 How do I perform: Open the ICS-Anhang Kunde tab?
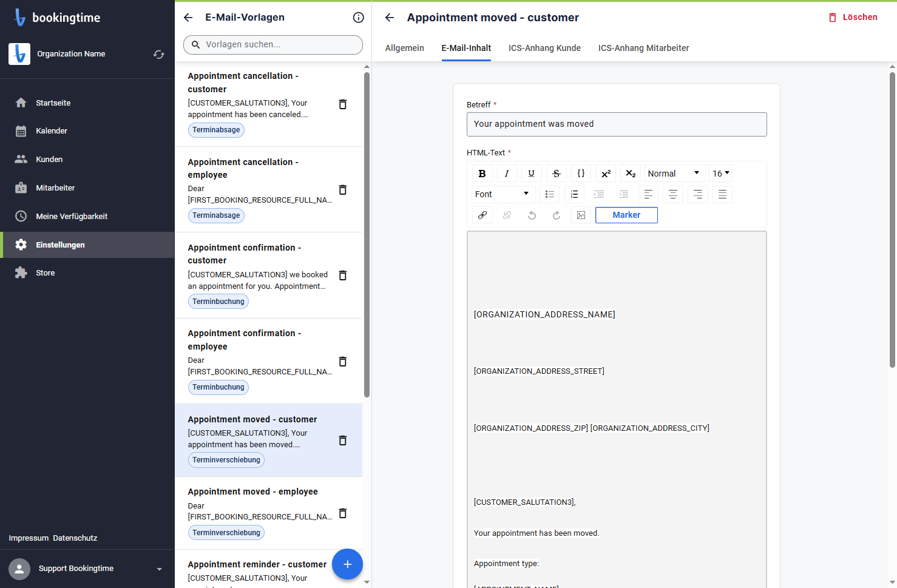(544, 48)
